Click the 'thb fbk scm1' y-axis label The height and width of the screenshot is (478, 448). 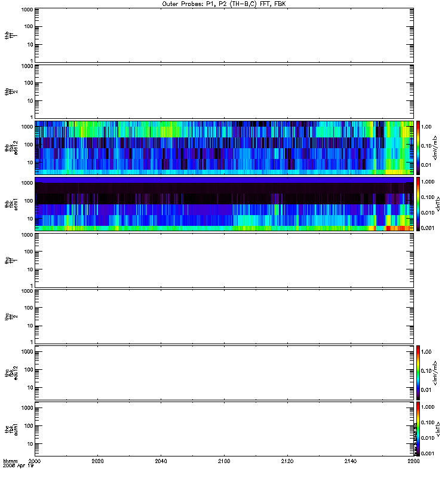click(11, 204)
